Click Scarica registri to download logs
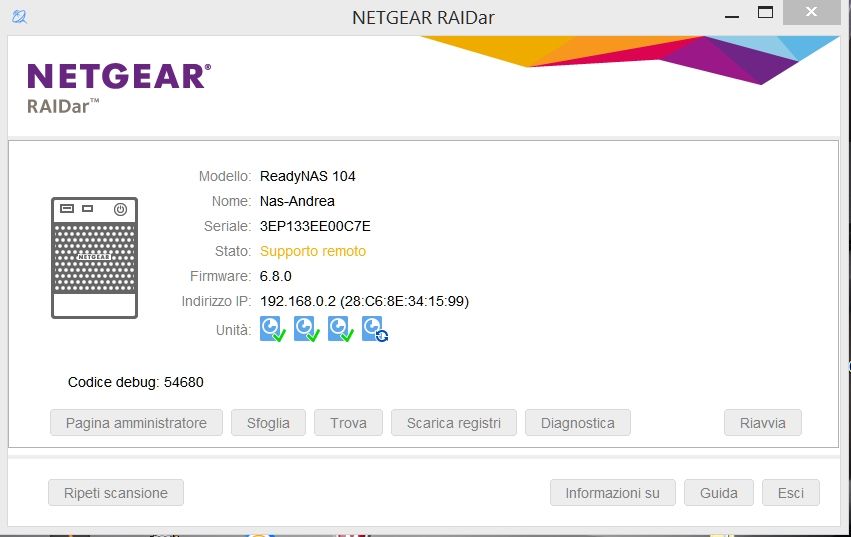The width and height of the screenshot is (851, 537). point(454,423)
